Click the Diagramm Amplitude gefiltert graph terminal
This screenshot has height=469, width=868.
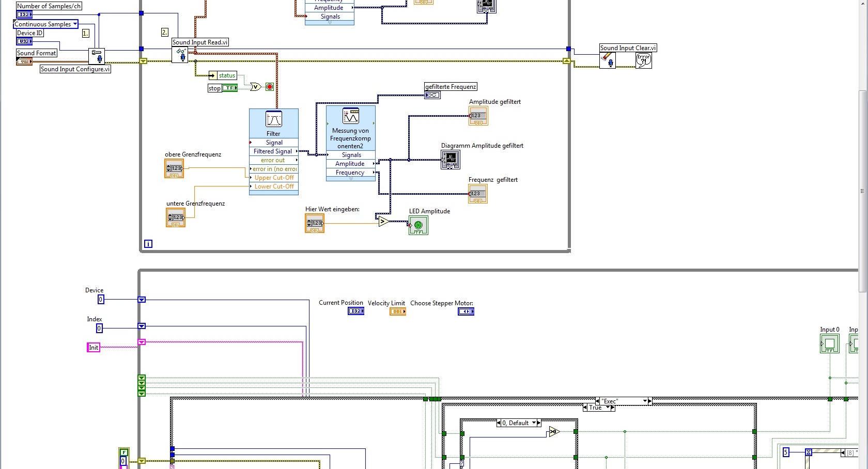coord(451,160)
